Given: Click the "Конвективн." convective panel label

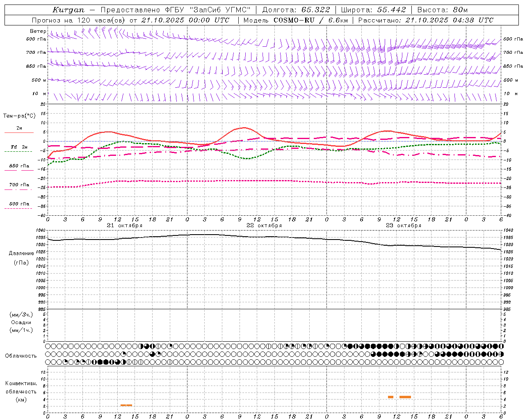Looking at the screenshot, I should coord(21,383).
